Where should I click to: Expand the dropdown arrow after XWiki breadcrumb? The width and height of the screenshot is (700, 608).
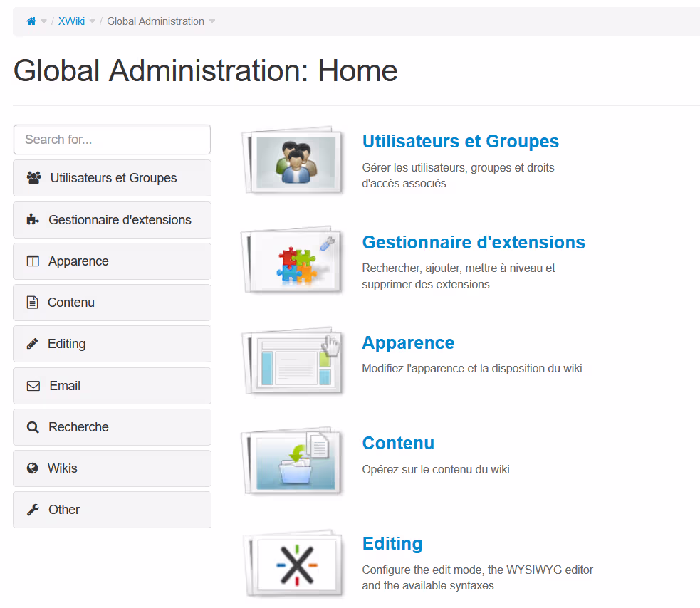(93, 21)
